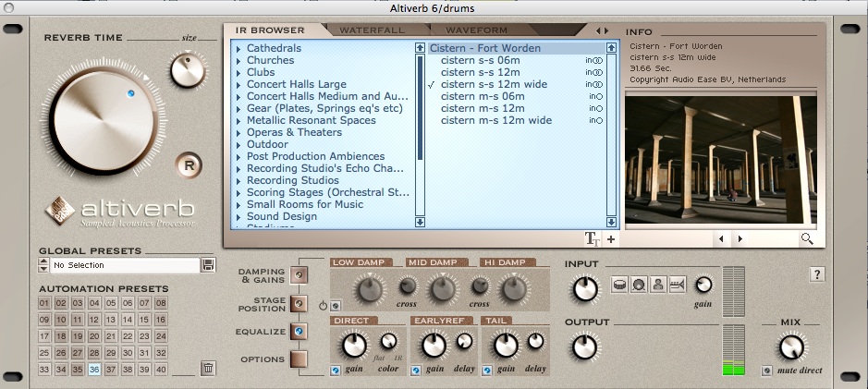868x389 pixels.
Task: Expand the Operas & Theaters category
Action: point(238,133)
